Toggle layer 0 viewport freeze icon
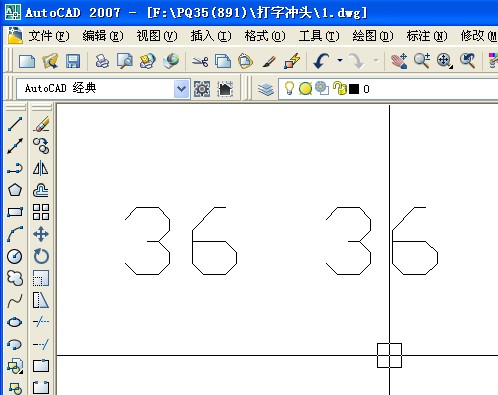 click(x=322, y=88)
